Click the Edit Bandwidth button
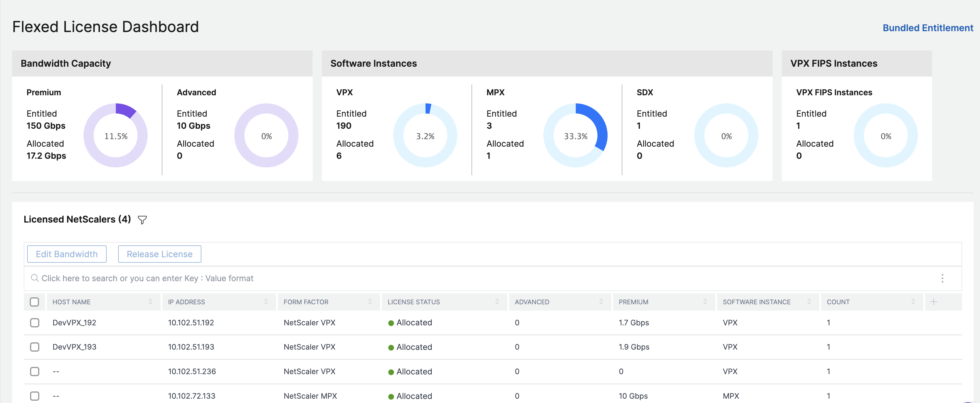 [67, 254]
